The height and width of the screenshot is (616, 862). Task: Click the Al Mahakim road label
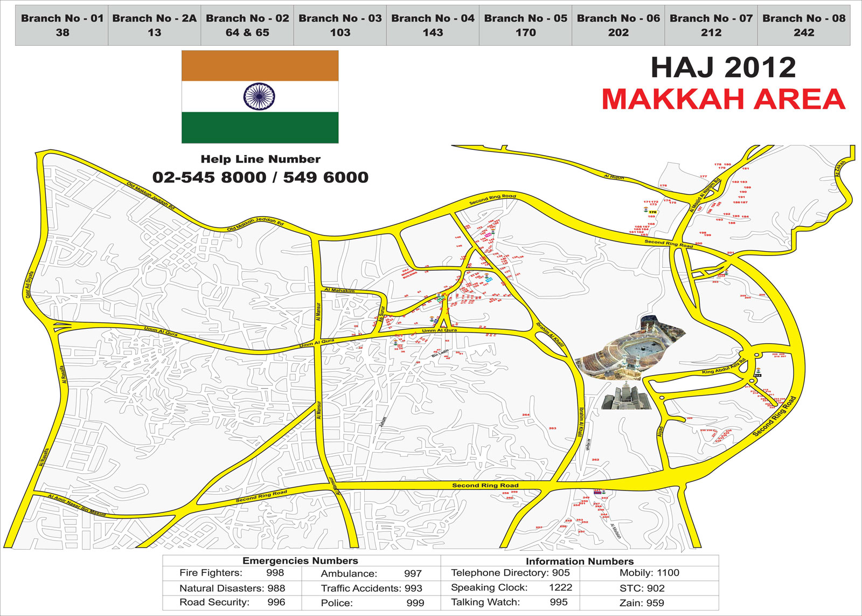point(339,290)
